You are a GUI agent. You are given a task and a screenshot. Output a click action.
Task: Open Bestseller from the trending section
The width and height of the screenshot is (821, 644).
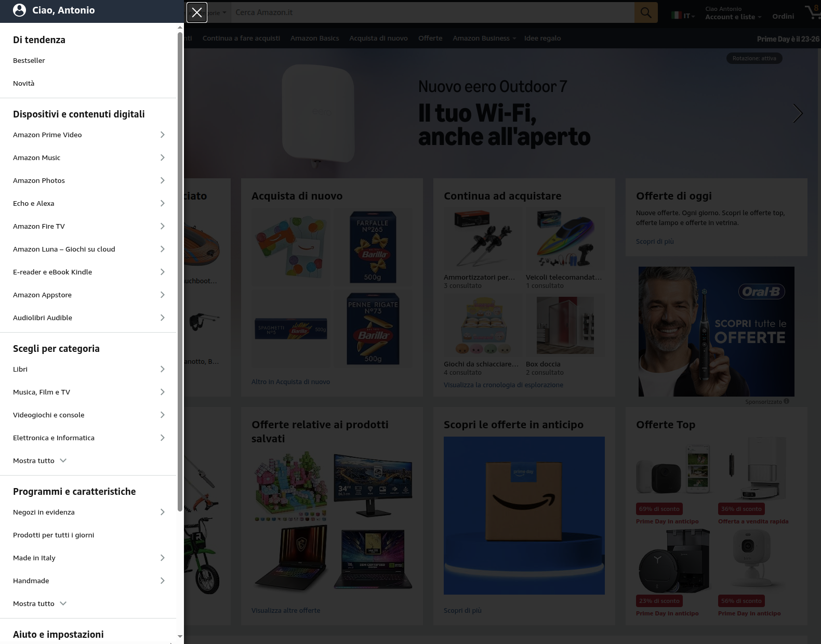[29, 60]
